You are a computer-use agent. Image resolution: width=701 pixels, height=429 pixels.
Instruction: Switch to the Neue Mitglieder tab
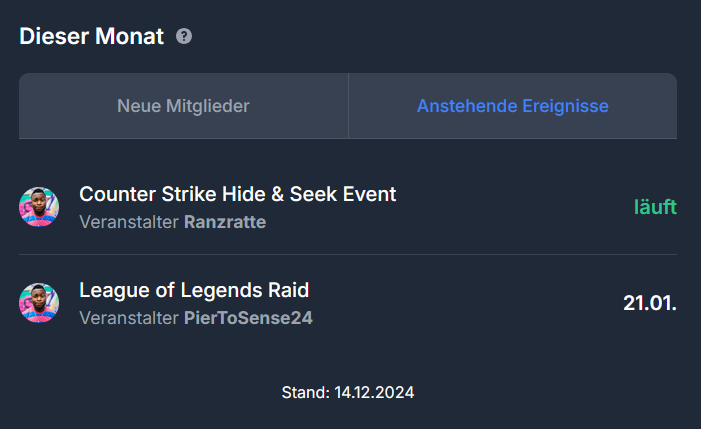pos(183,106)
